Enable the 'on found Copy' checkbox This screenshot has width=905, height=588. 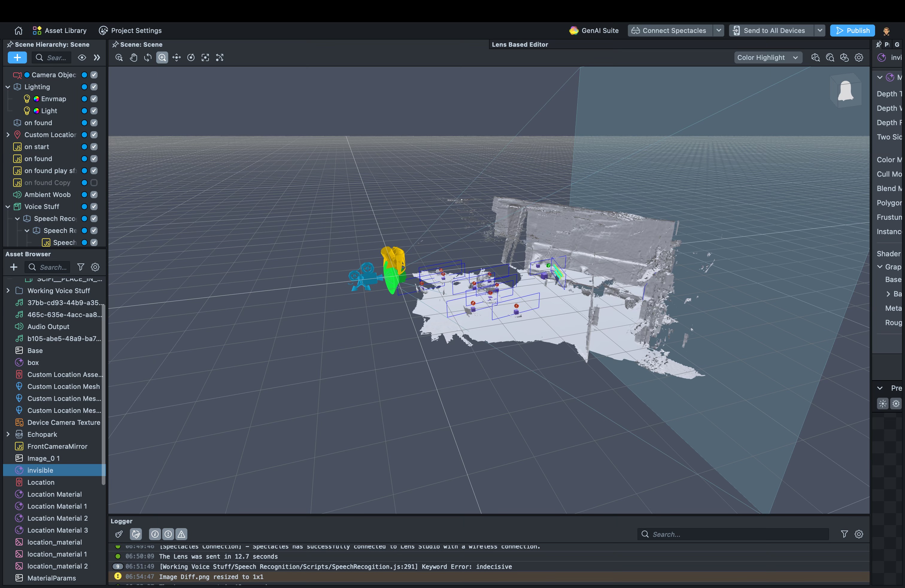point(94,183)
